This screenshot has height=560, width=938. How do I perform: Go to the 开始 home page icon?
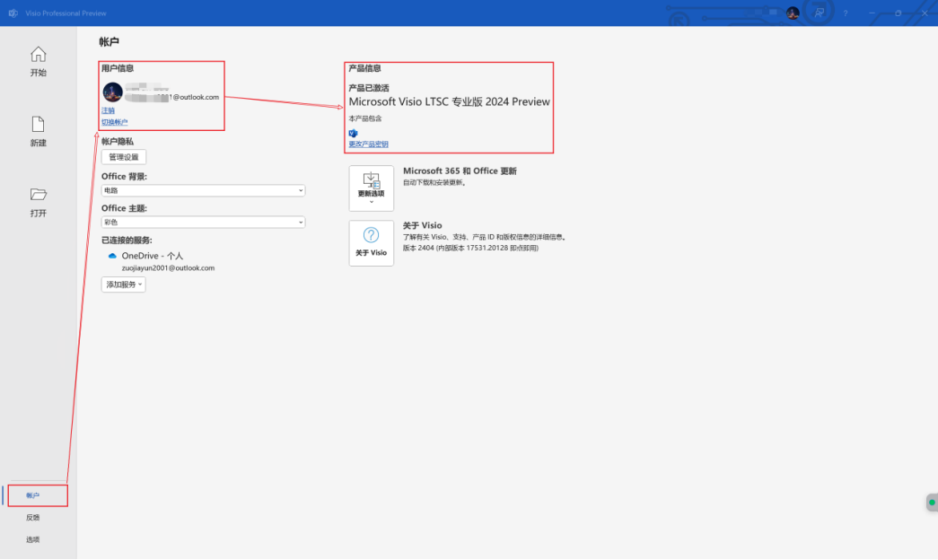click(x=39, y=55)
